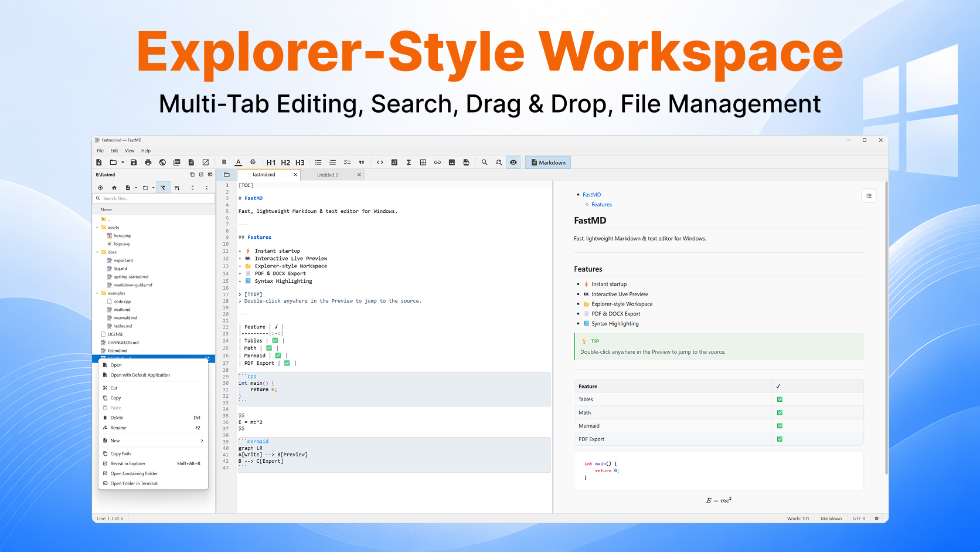Click the UTF-8 encoding in status bar

tap(859, 519)
